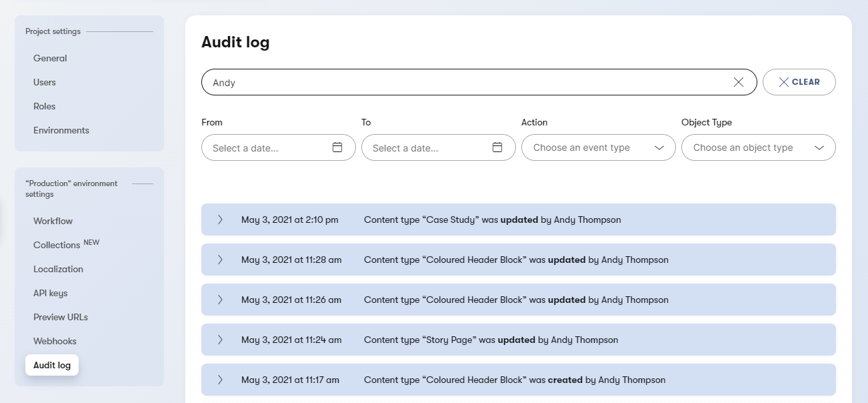Open Localization settings

point(58,269)
